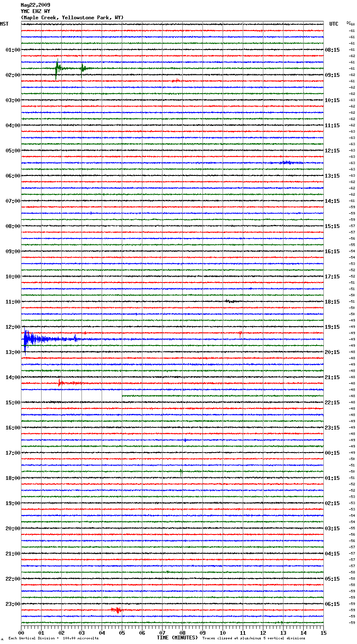
Task: Click the 23:15 UTC time label
Action: (332, 428)
